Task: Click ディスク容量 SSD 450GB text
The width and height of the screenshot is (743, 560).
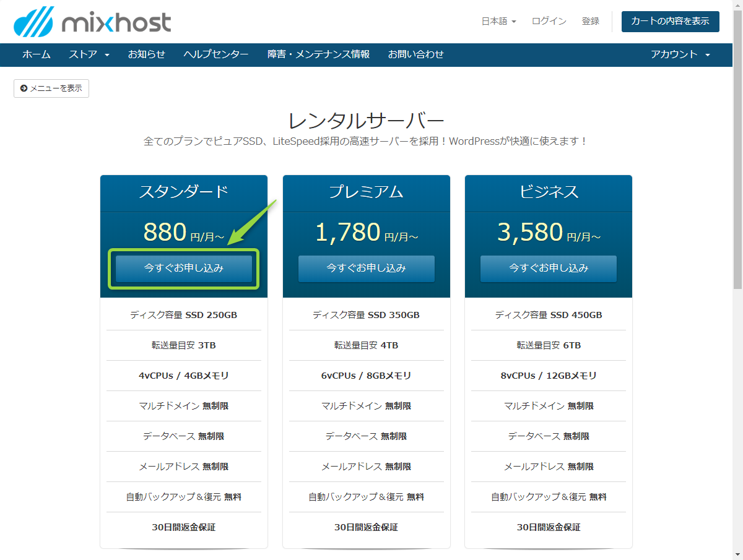Action: (549, 315)
